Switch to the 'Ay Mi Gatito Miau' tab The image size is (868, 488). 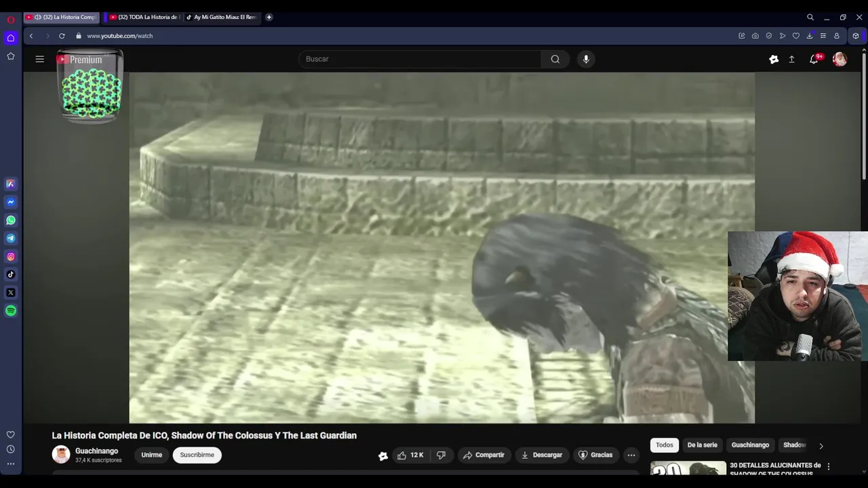click(222, 17)
